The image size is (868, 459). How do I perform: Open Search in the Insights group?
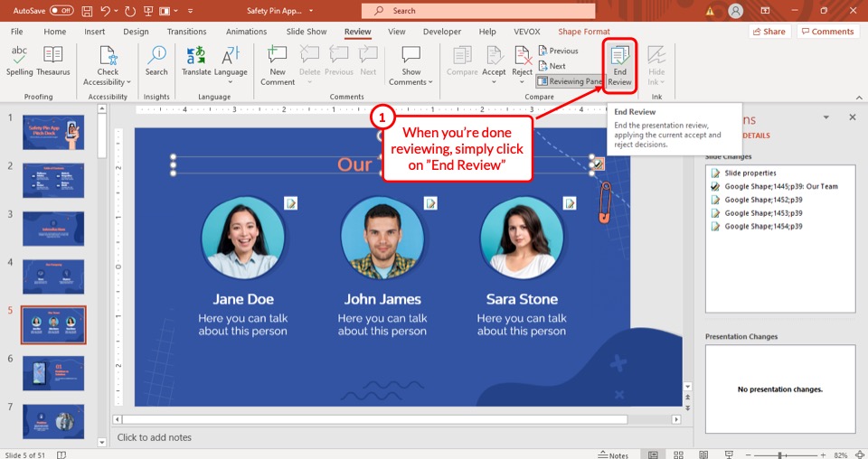coord(156,61)
